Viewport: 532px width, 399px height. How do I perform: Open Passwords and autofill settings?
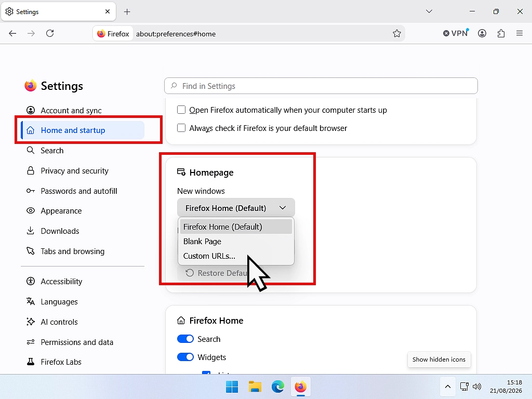(83, 191)
